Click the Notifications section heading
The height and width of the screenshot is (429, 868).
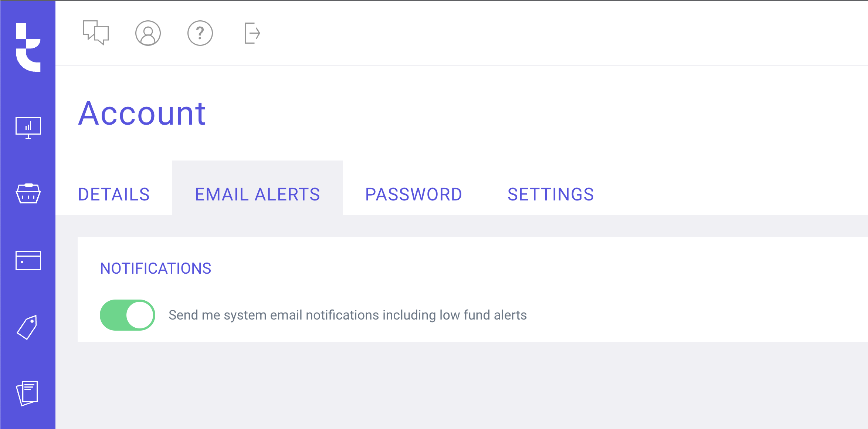coord(156,268)
